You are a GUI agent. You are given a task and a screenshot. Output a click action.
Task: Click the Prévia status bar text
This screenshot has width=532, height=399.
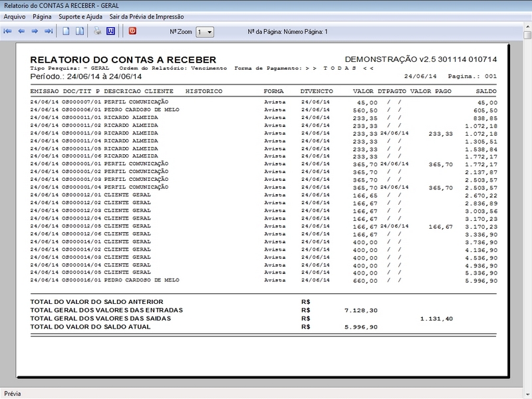tap(13, 394)
